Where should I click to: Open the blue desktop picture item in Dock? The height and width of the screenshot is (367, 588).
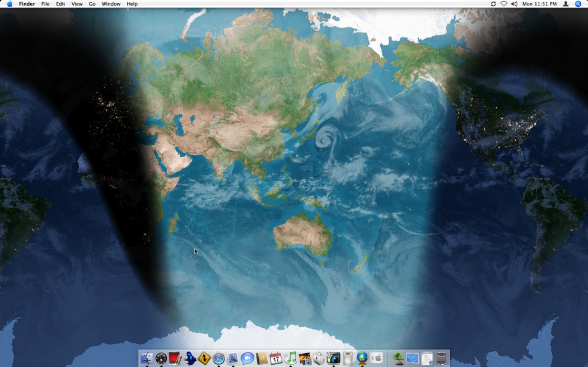(413, 359)
